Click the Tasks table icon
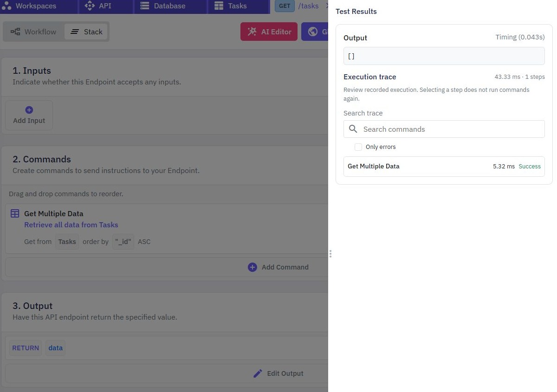Screen dimensions: 557x392 click(x=219, y=6)
